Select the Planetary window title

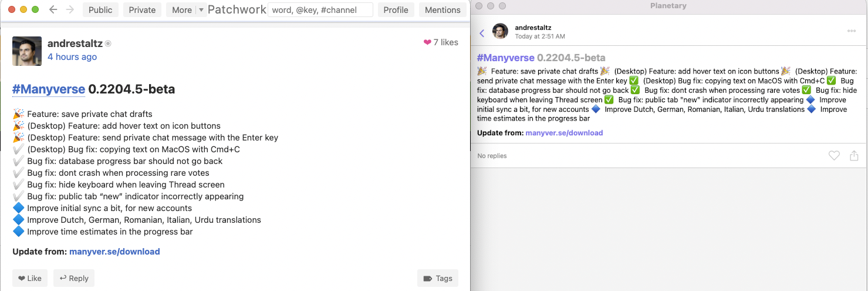coord(668,6)
